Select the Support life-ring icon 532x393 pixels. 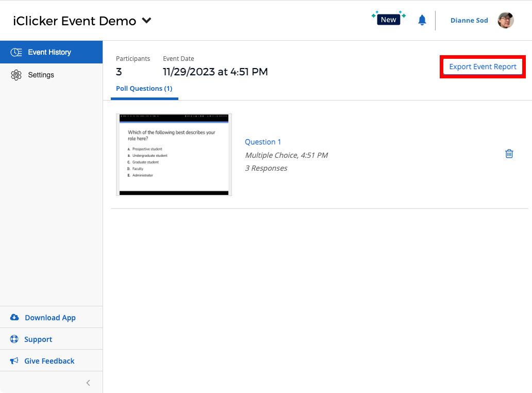coord(14,339)
